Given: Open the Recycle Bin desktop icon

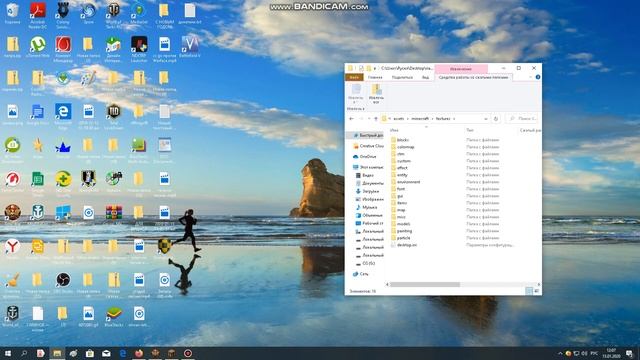Looking at the screenshot, I should tap(13, 13).
